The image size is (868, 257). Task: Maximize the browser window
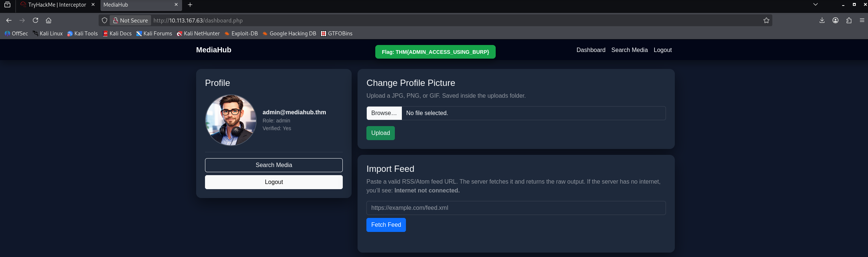[854, 4]
